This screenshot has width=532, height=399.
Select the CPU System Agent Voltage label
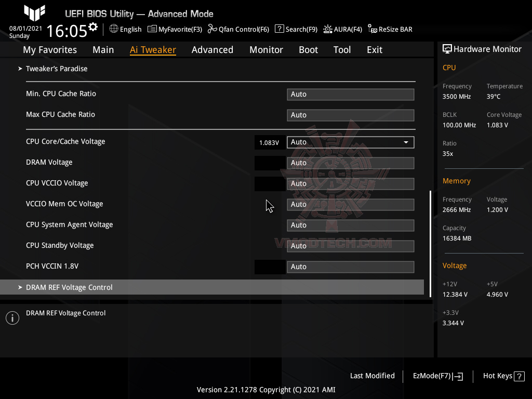[x=70, y=224]
